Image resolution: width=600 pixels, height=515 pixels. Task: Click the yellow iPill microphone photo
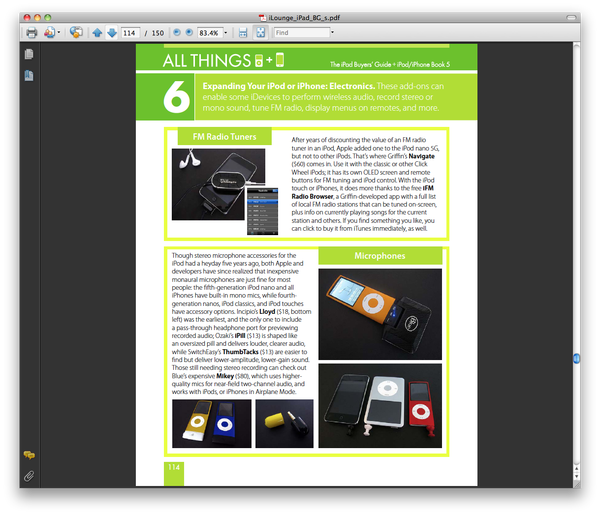284,424
